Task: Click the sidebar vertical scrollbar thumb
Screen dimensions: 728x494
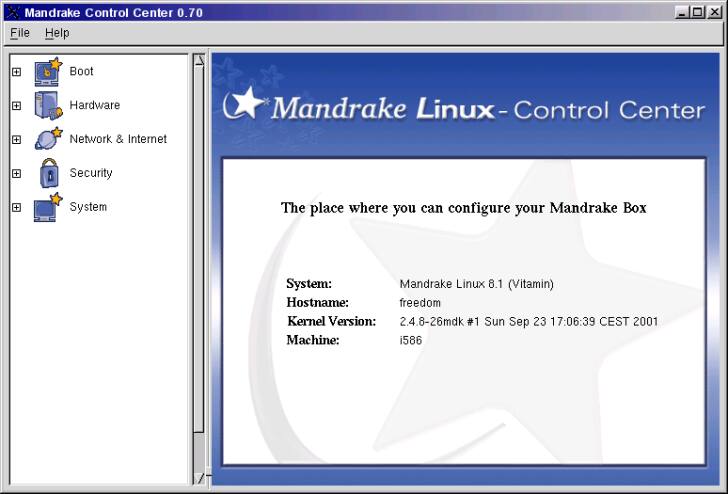Action: coord(199,249)
